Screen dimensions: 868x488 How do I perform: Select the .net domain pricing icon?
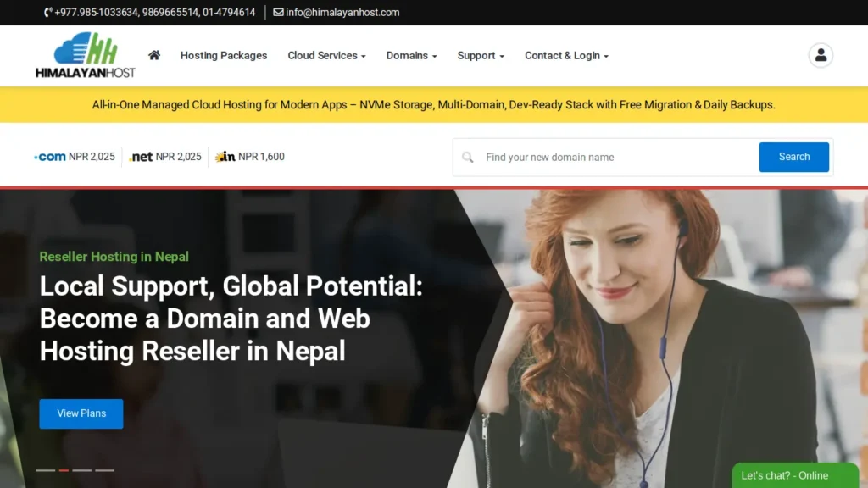(x=140, y=156)
